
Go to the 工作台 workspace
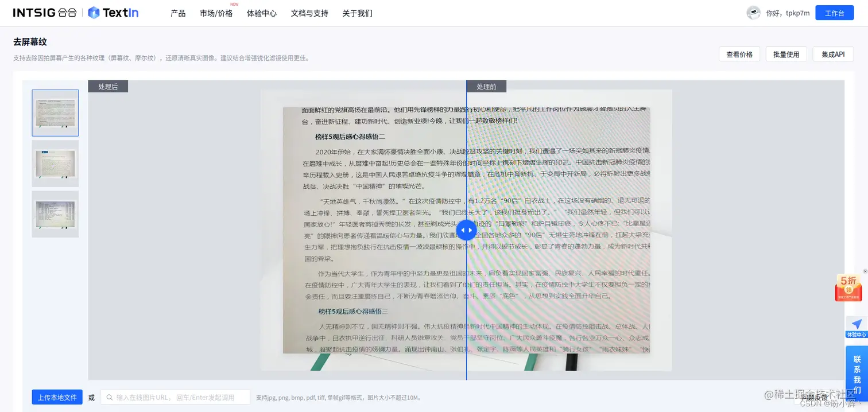(x=834, y=12)
